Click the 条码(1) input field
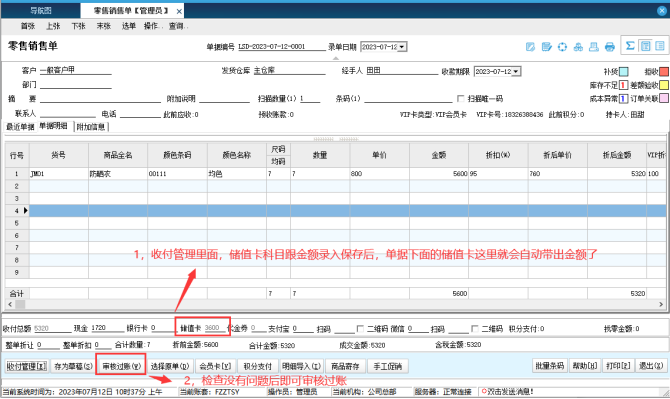Viewport: 670px width, 399px height. [408, 99]
